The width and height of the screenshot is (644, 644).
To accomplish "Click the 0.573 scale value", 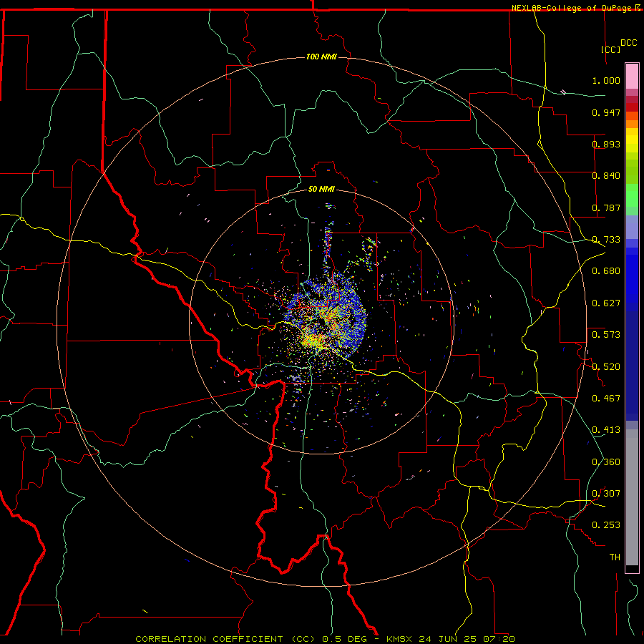I will 606,335.
